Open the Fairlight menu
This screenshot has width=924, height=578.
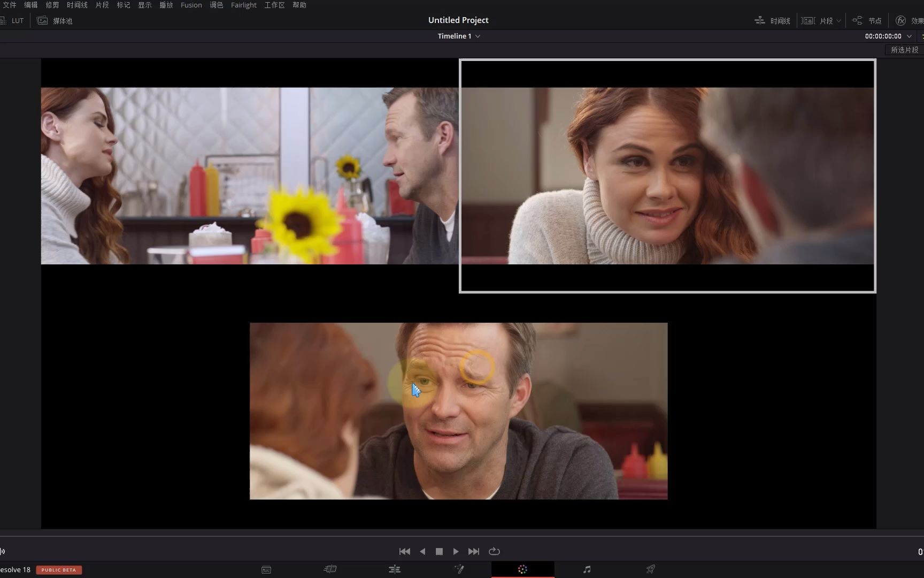244,5
